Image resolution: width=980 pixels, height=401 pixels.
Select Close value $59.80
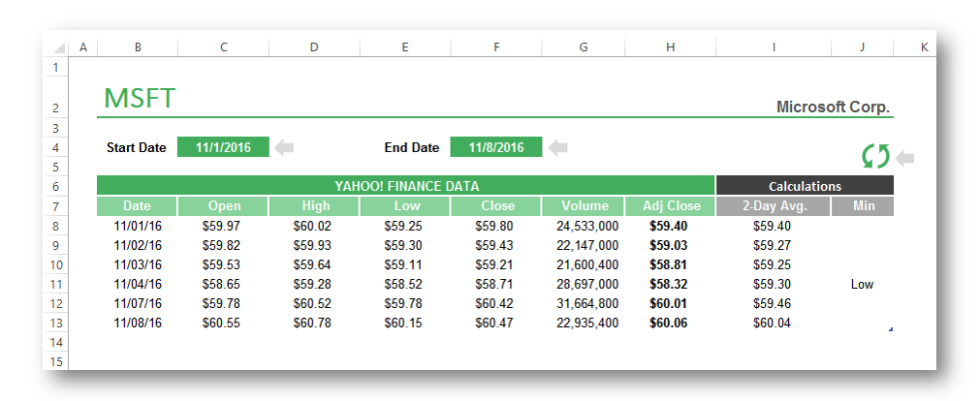(x=493, y=226)
